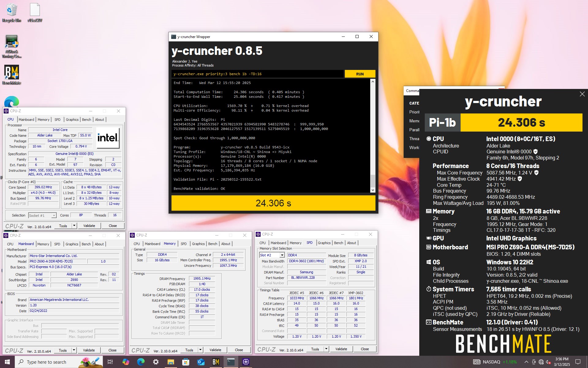Open the Copilot taskbar icon

[126, 362]
